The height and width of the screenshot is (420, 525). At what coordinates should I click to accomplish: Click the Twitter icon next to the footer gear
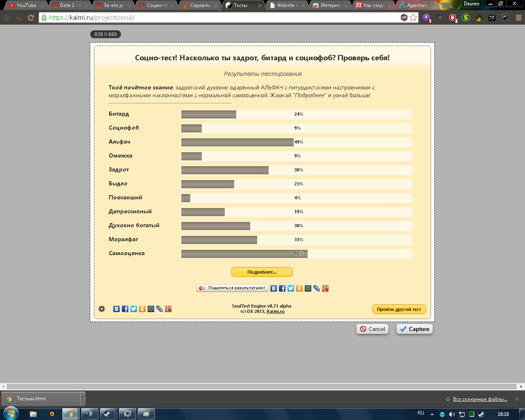134,309
